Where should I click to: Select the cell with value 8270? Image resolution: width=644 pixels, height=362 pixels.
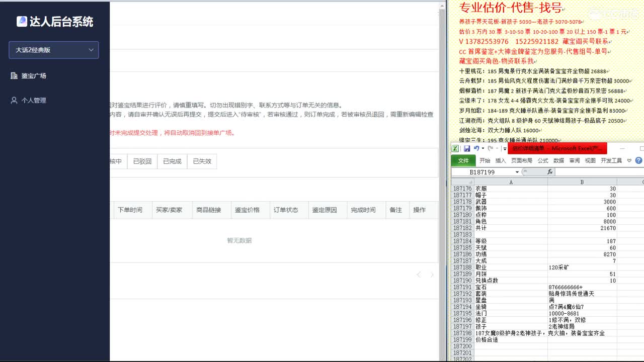pyautogui.click(x=582, y=254)
